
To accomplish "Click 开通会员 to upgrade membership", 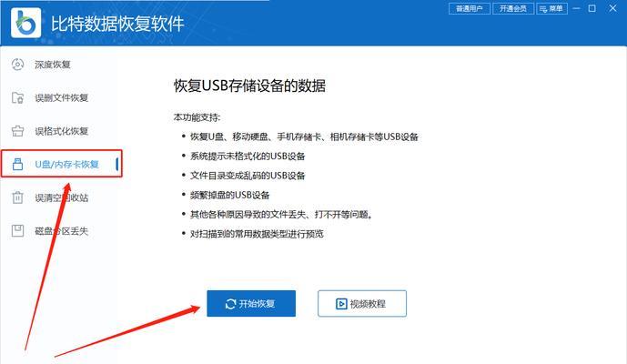I will 513,8.
